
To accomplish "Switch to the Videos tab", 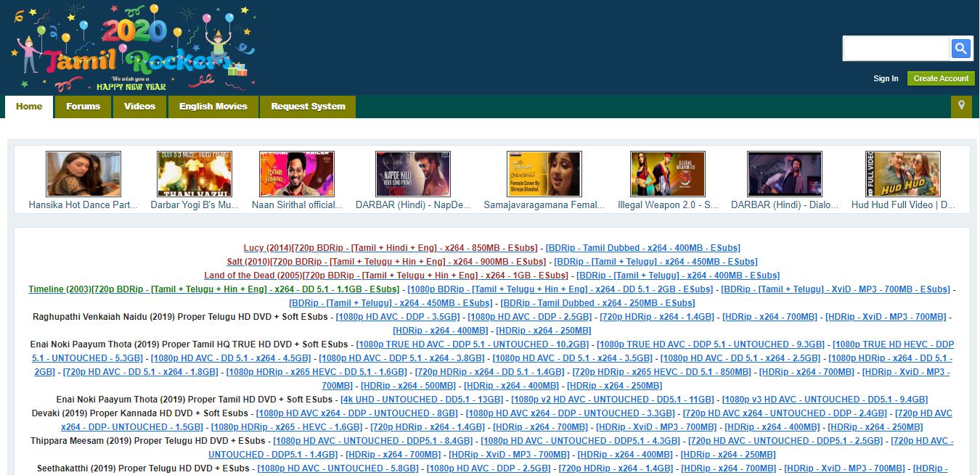I will [x=139, y=106].
